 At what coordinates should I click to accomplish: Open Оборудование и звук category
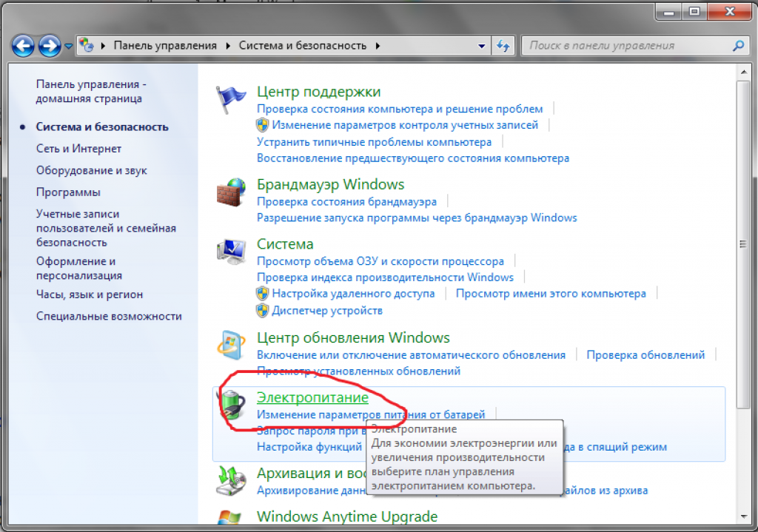(x=91, y=170)
